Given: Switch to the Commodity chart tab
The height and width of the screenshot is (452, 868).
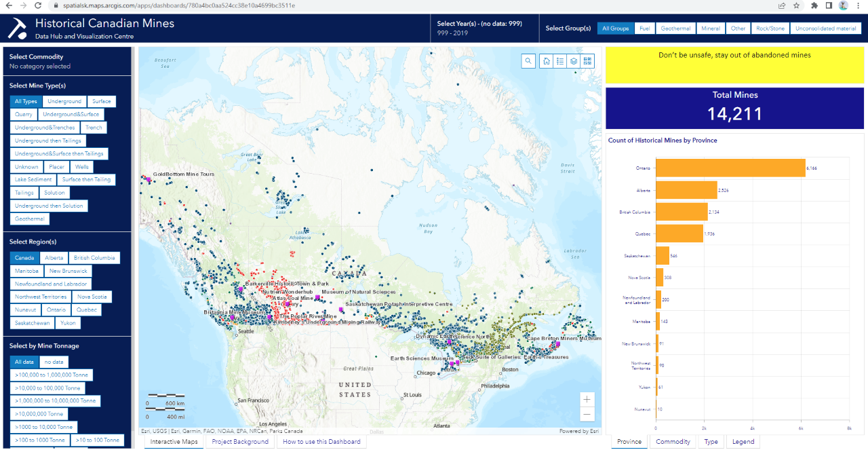Looking at the screenshot, I should tap(673, 442).
